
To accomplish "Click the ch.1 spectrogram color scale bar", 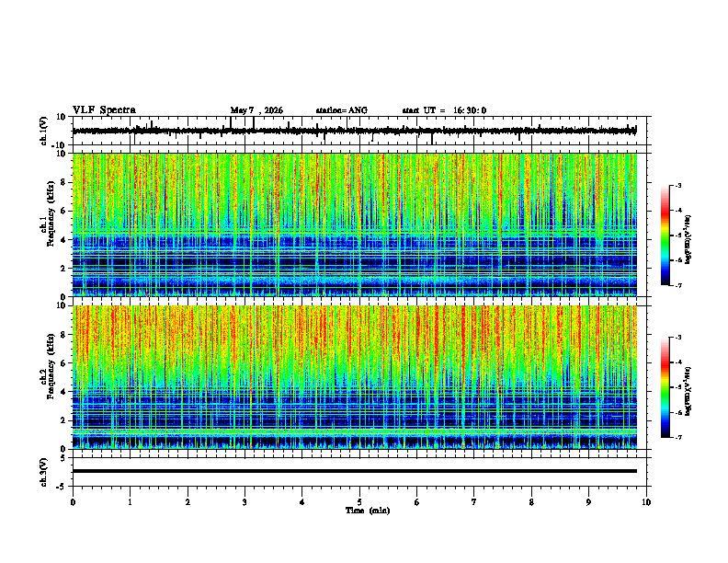I will pyautogui.click(x=665, y=236).
